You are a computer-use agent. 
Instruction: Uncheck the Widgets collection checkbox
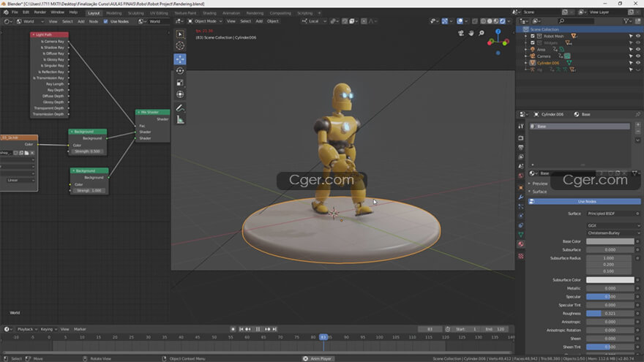[533, 42]
